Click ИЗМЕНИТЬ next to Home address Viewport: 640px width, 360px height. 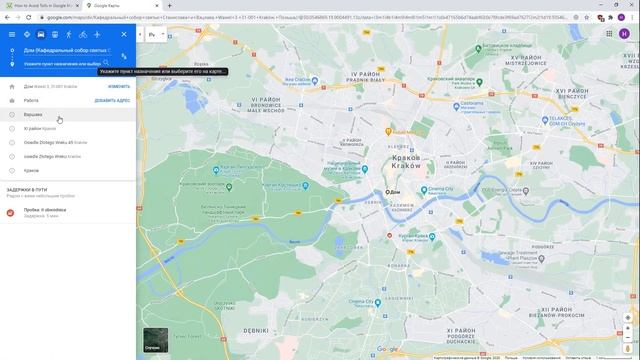pyautogui.click(x=119, y=87)
